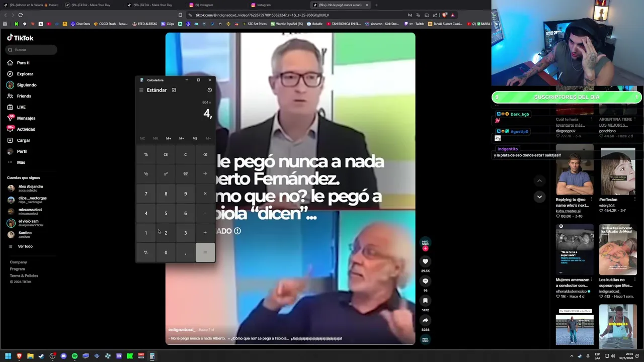Open Mujeres amenazan a conductor thumbnail
The image size is (644, 362).
click(575, 250)
